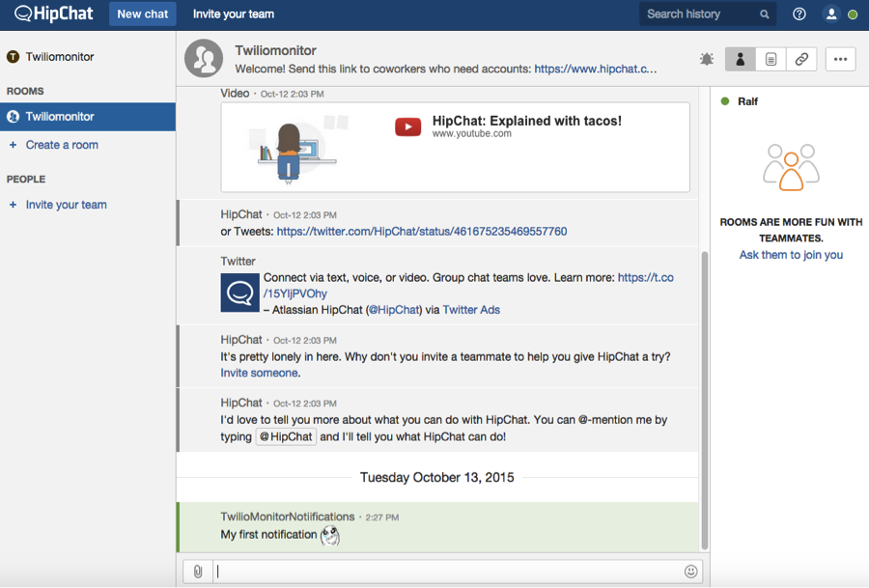Click the search magnifier icon

tap(765, 14)
